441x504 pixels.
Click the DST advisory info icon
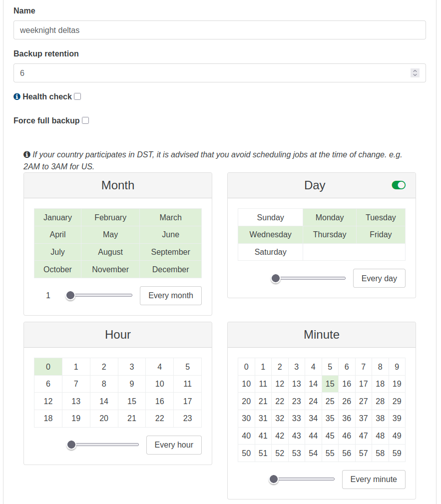click(27, 155)
